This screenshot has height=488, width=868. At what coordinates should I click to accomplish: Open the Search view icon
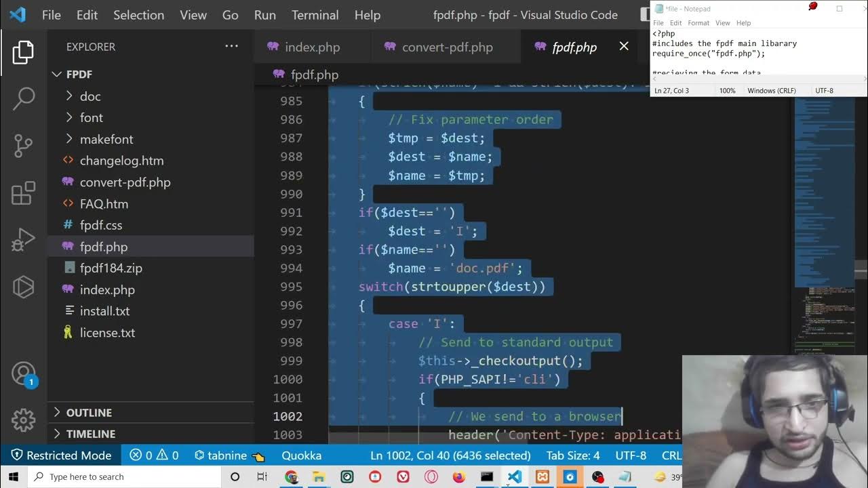[23, 99]
